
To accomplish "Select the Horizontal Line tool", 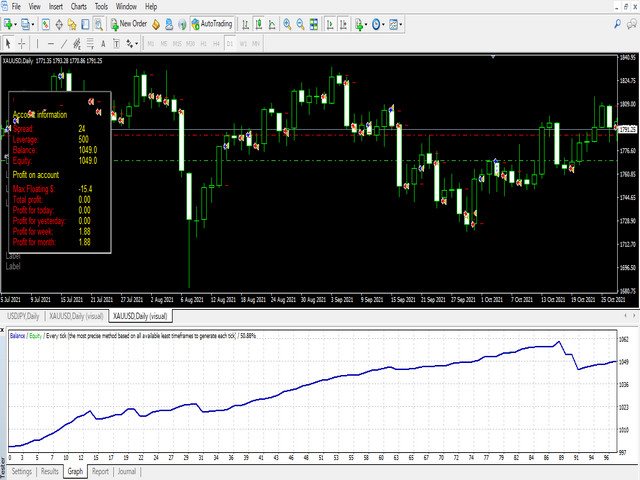I will [51, 44].
